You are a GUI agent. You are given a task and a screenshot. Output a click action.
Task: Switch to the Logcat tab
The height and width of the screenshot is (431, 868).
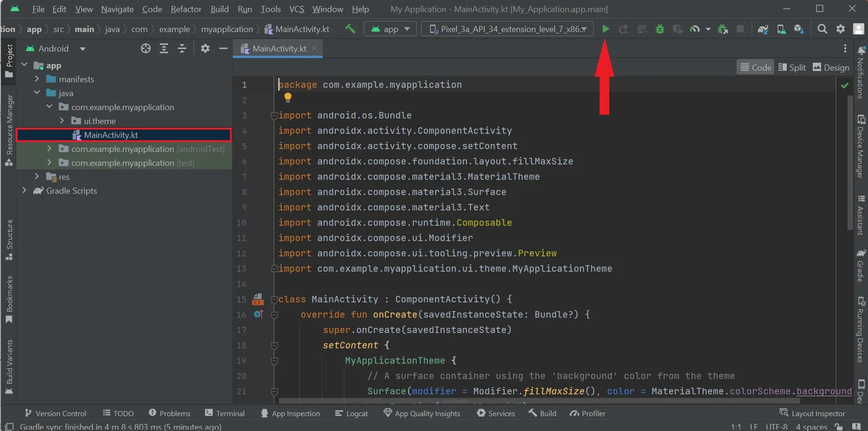[x=352, y=413]
